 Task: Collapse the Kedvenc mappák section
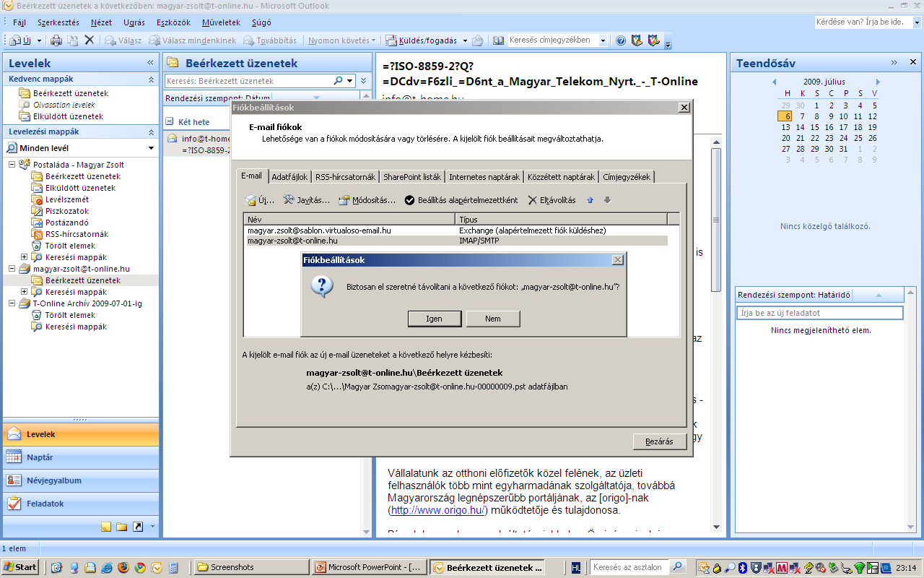151,79
